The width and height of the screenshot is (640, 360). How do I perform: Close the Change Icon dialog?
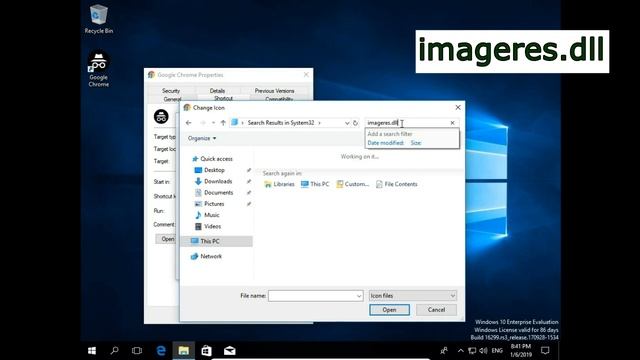click(458, 107)
